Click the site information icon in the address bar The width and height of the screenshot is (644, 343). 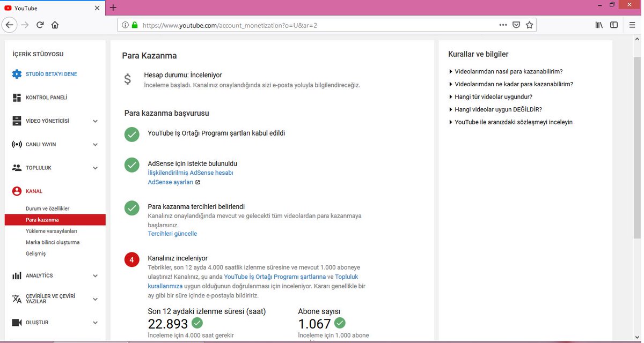coord(125,25)
